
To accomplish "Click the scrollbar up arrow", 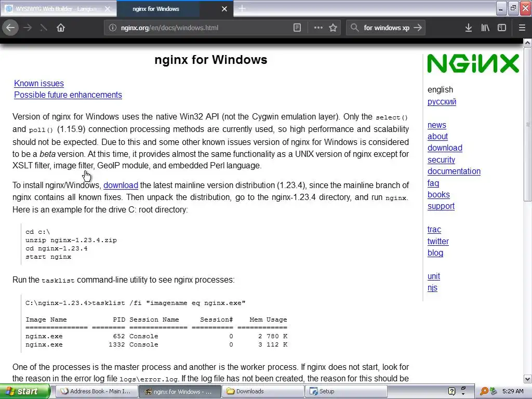I will click(528, 43).
